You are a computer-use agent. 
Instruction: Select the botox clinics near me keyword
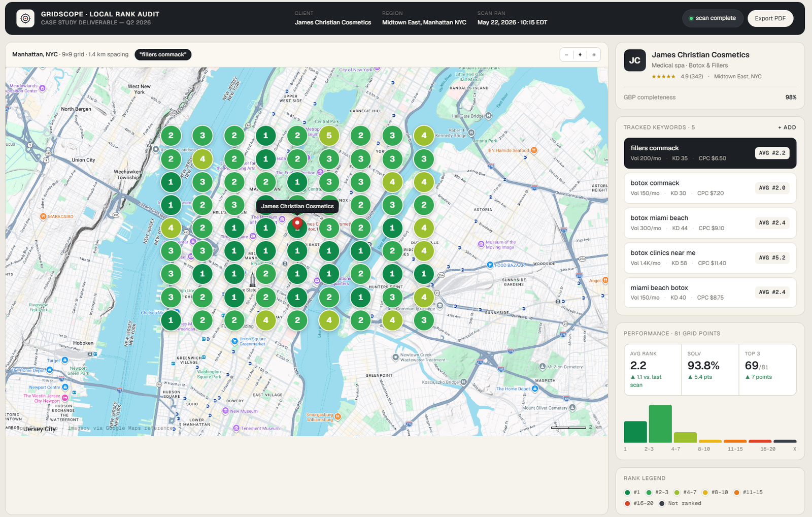710,258
